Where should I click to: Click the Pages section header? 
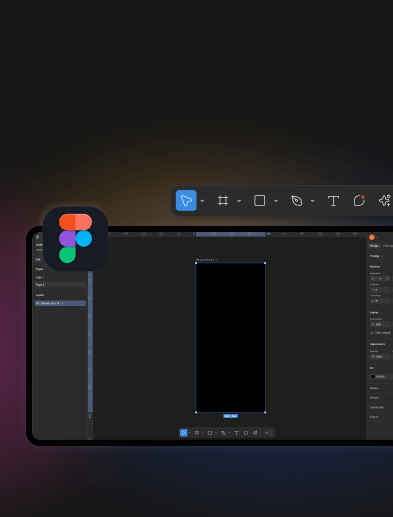pyautogui.click(x=39, y=269)
